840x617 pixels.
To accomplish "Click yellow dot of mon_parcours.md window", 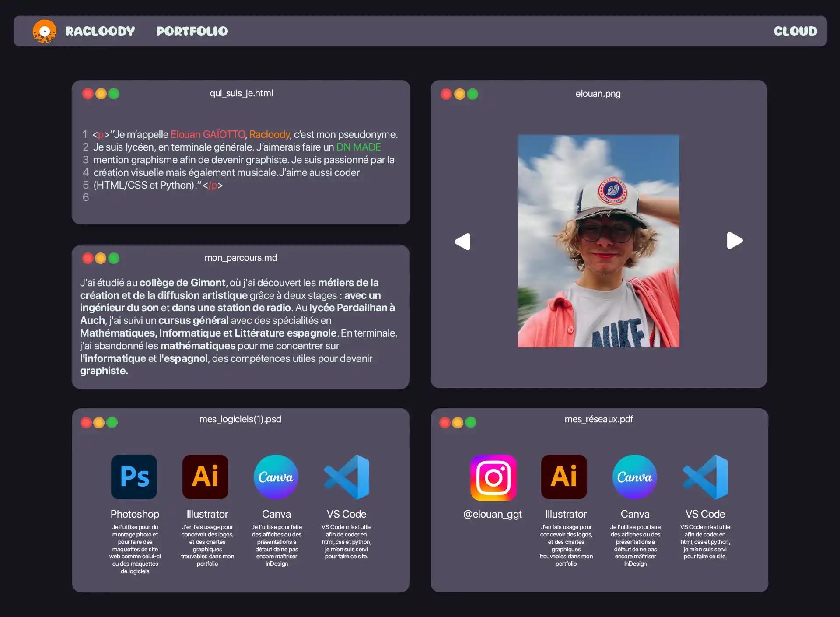I will coord(101,258).
